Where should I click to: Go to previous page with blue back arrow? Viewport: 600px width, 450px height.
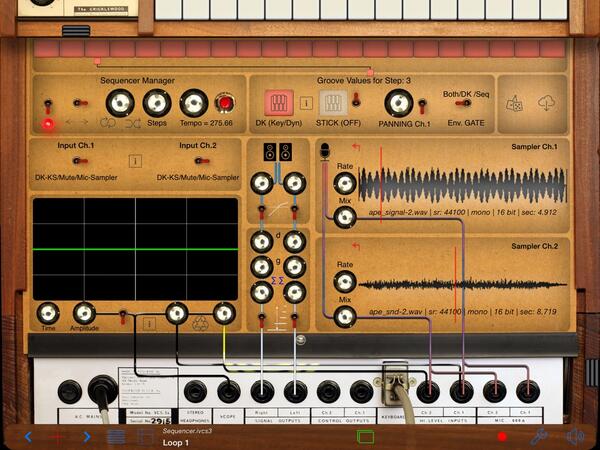click(28, 437)
